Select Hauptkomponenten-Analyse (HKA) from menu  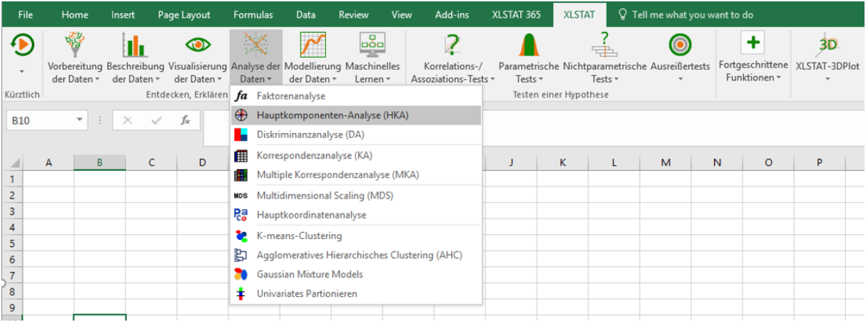tap(332, 116)
